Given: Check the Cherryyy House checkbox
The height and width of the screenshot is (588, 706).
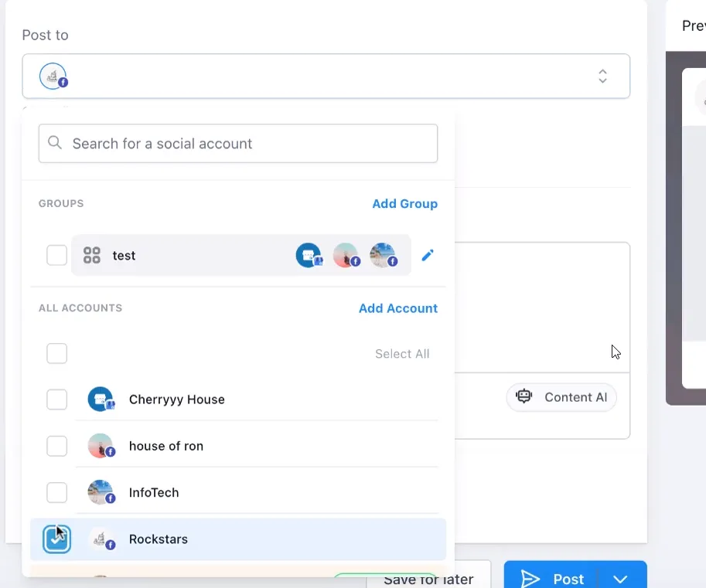Looking at the screenshot, I should coord(56,399).
